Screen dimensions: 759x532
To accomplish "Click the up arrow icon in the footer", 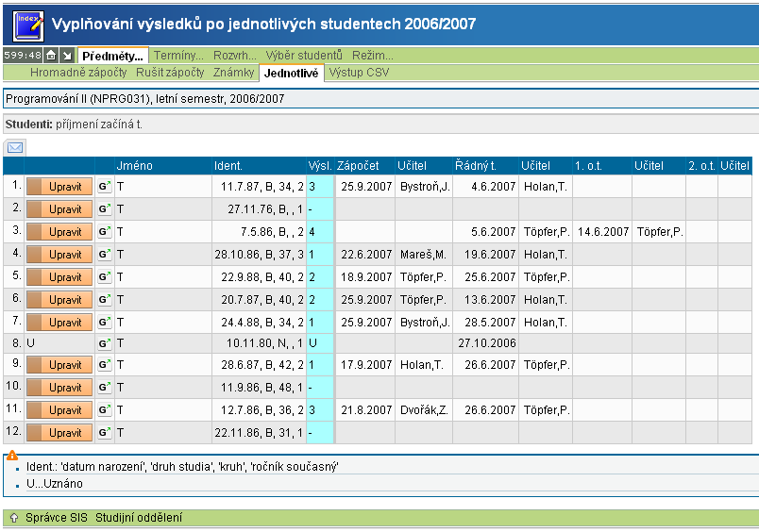I will coord(13,518).
